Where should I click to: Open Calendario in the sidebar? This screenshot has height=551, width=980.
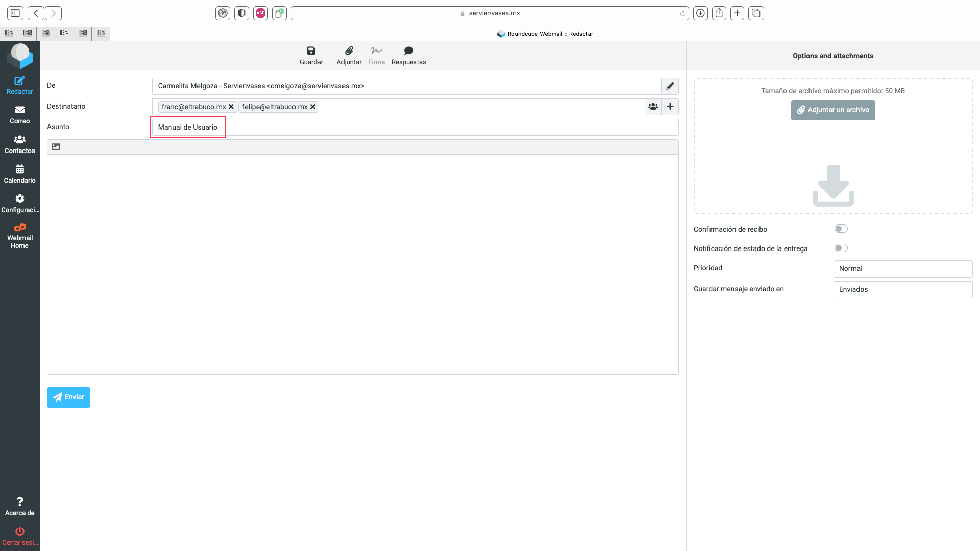coord(19,174)
